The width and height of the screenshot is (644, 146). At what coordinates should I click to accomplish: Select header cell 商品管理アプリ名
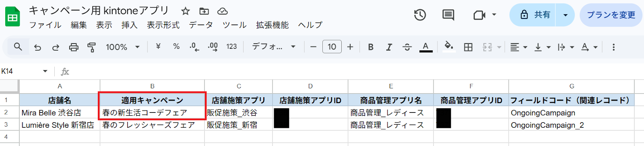click(391, 100)
